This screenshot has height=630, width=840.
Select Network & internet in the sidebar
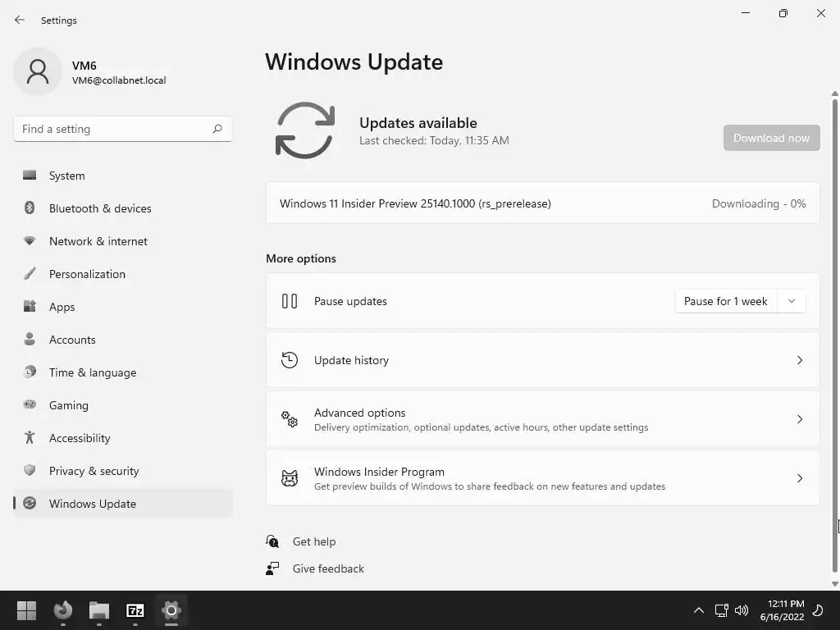pos(123,240)
